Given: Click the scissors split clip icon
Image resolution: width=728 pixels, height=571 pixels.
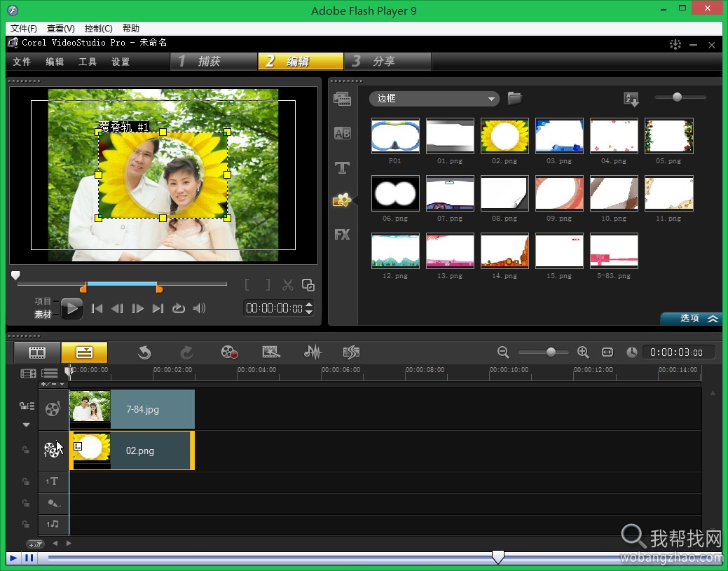Looking at the screenshot, I should (x=288, y=285).
